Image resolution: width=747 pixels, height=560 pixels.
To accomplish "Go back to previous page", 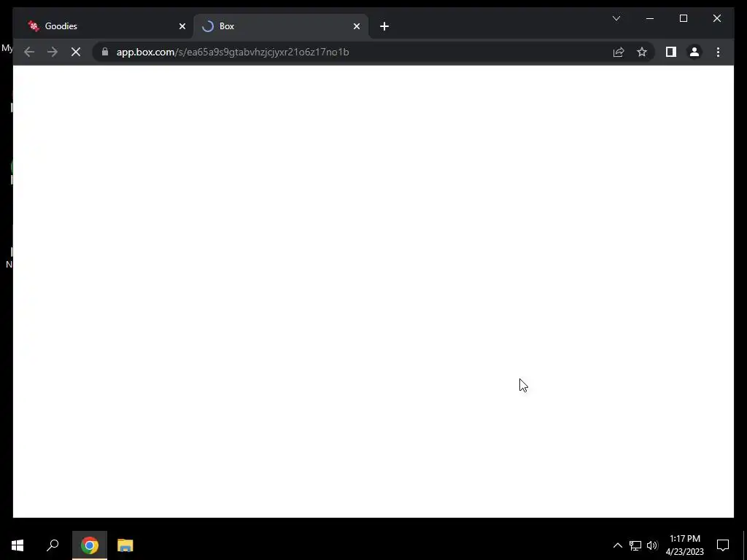I will 29,52.
